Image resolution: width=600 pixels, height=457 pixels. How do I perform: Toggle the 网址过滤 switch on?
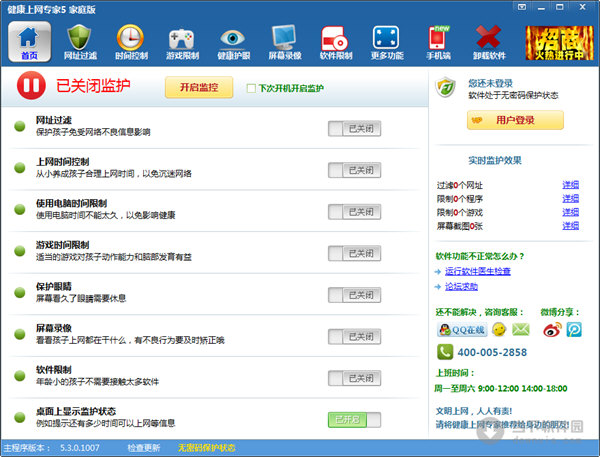click(354, 128)
